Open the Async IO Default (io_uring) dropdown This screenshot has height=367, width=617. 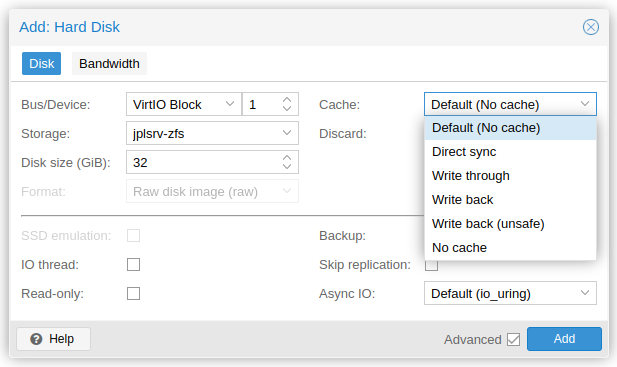(510, 293)
